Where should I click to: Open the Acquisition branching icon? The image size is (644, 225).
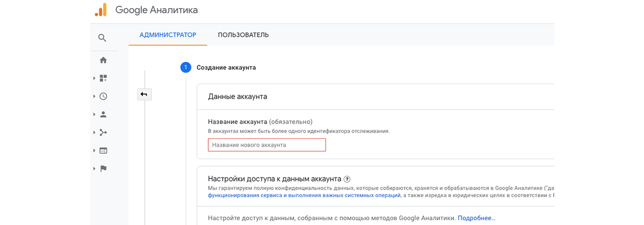click(104, 132)
